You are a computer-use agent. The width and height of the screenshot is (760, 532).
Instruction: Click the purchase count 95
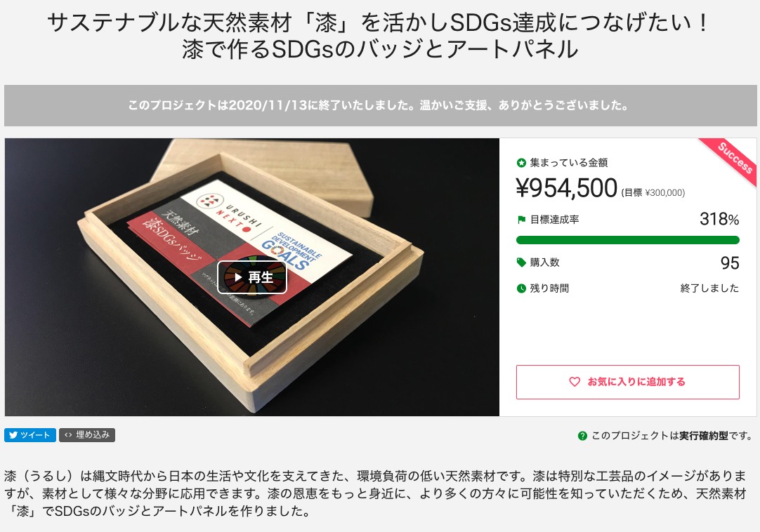point(730,262)
